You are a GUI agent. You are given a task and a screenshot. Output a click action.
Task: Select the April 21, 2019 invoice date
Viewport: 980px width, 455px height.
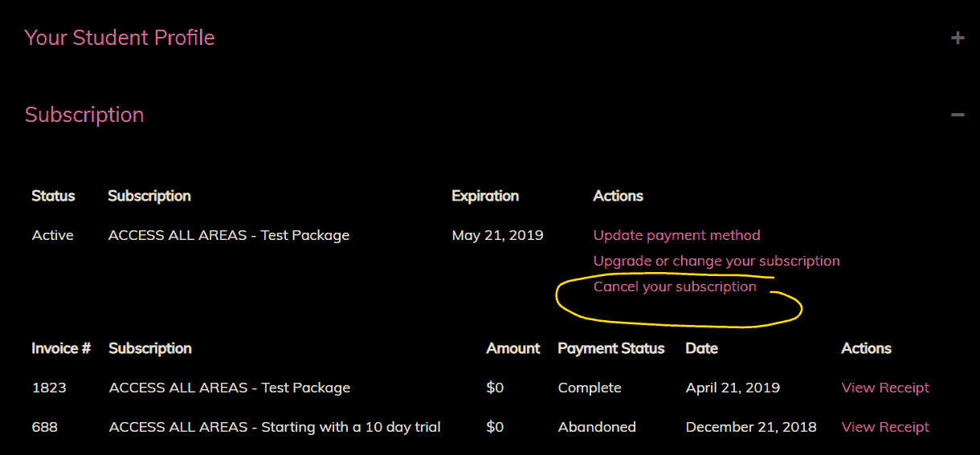click(733, 388)
